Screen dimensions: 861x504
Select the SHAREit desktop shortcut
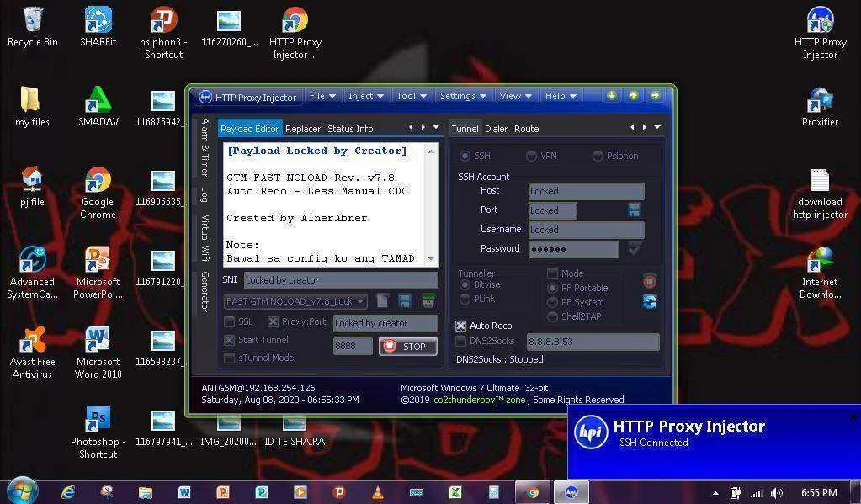click(98, 26)
